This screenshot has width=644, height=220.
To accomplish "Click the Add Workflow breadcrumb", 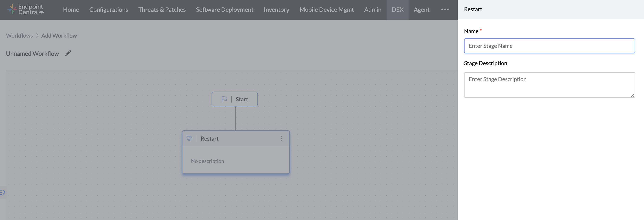I will (x=59, y=35).
